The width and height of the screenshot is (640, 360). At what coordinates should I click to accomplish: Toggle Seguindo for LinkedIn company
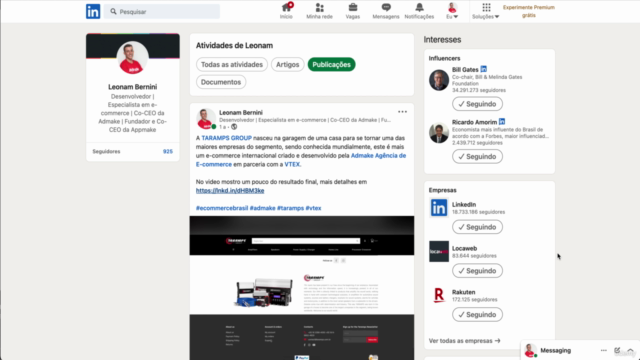[477, 227]
